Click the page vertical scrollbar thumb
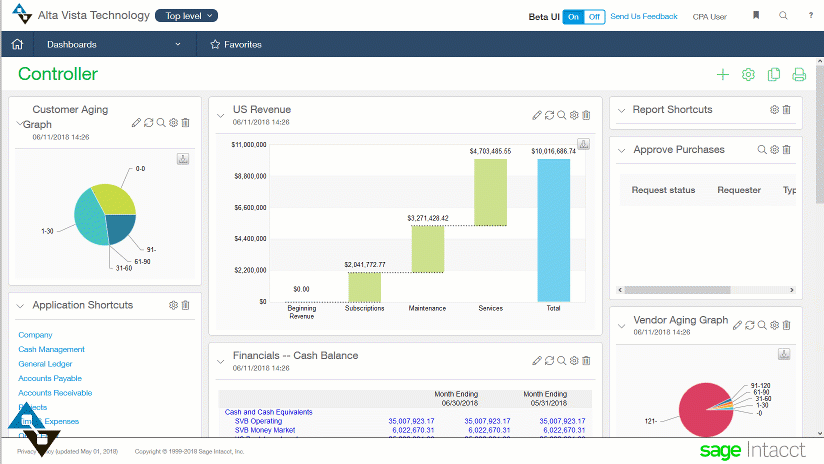This screenshot has width=824, height=464. 820,134
